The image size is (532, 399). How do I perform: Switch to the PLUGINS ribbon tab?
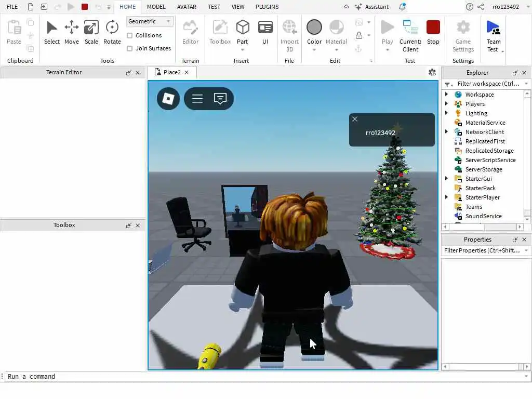(267, 7)
